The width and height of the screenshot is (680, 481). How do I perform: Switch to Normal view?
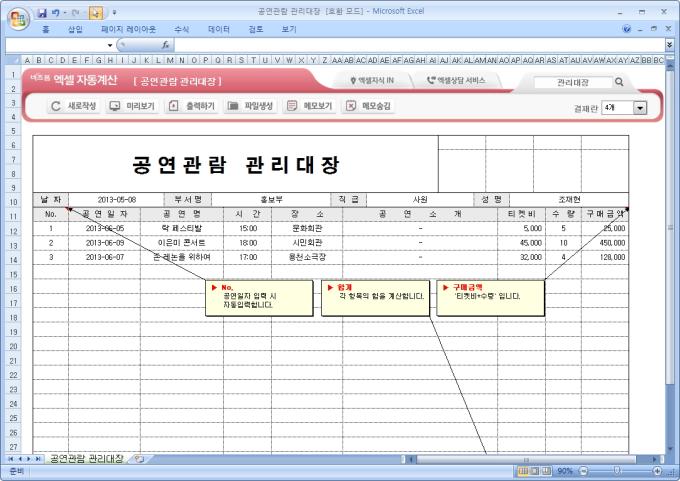(x=523, y=471)
